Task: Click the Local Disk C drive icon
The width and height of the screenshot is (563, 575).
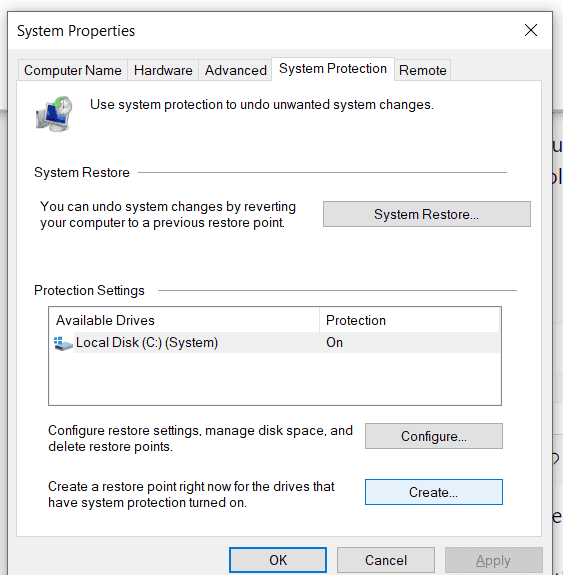Action: pyautogui.click(x=63, y=343)
